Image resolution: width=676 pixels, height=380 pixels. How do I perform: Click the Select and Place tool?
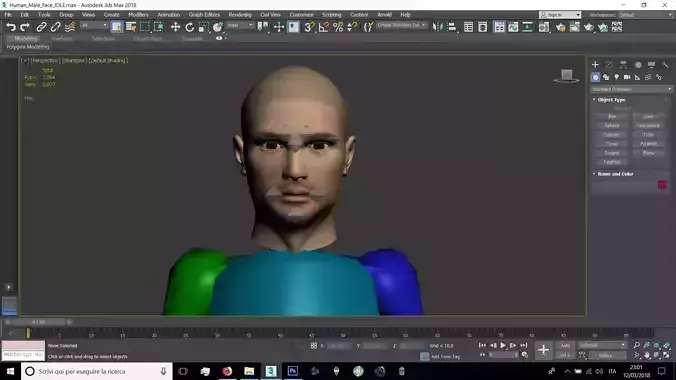click(x=218, y=27)
